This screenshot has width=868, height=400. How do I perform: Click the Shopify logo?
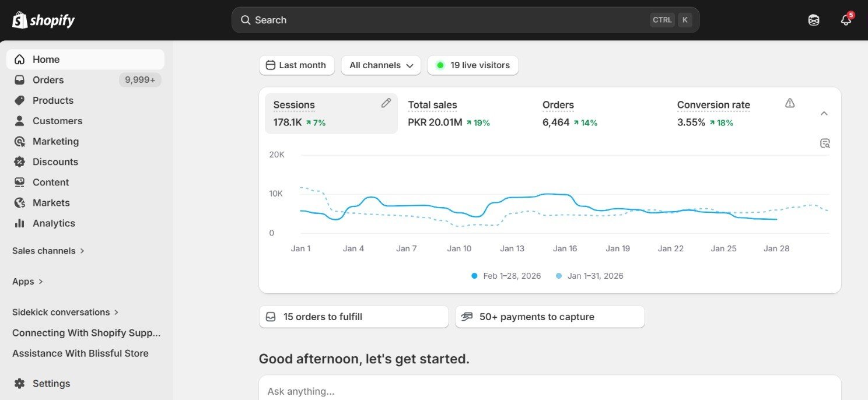(x=44, y=20)
